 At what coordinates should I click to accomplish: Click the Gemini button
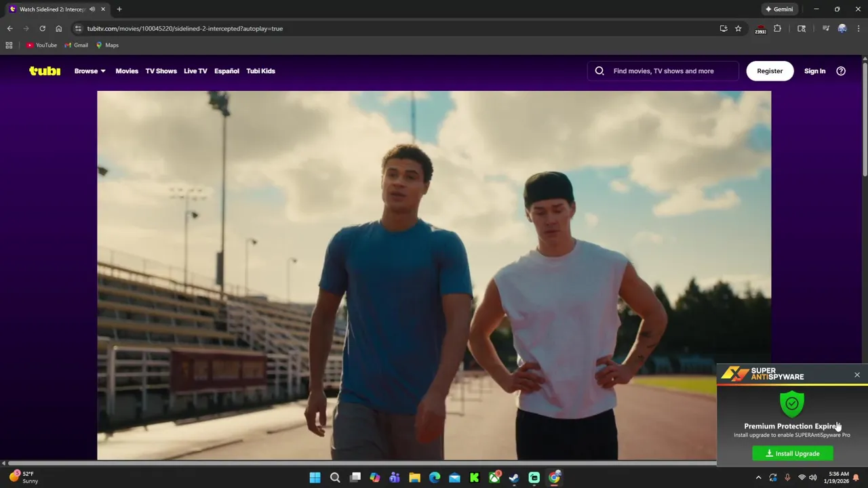[x=779, y=9]
